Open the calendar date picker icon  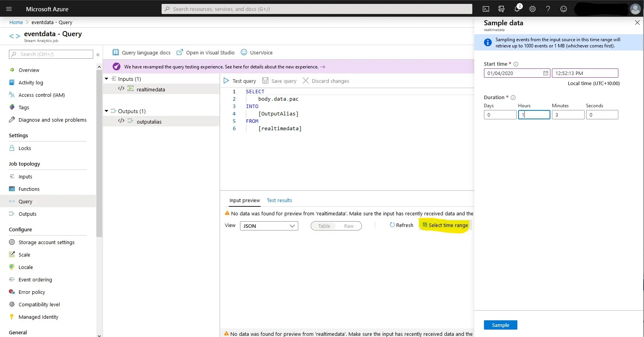(546, 73)
